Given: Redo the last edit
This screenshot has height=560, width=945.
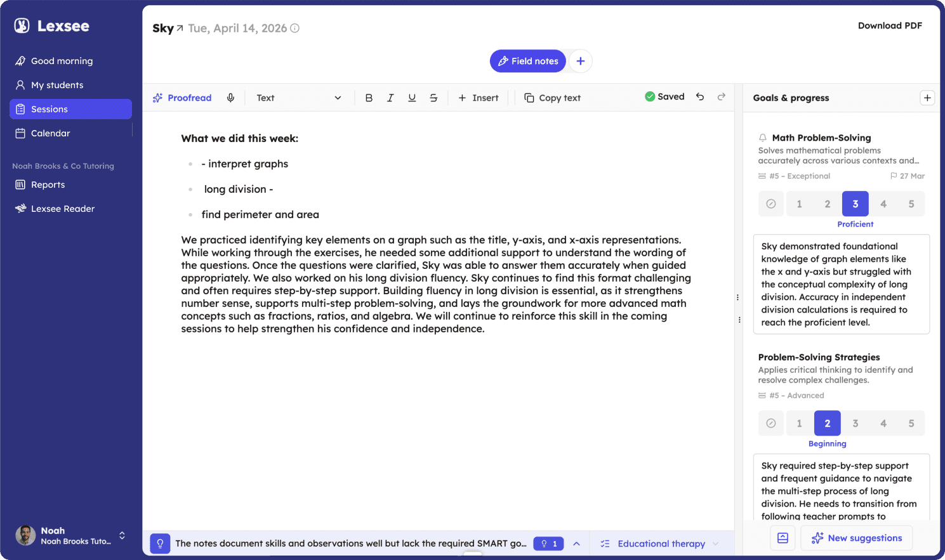Looking at the screenshot, I should (x=722, y=96).
